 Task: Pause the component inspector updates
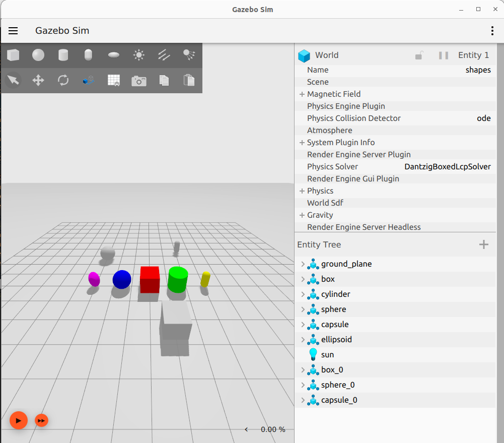444,55
